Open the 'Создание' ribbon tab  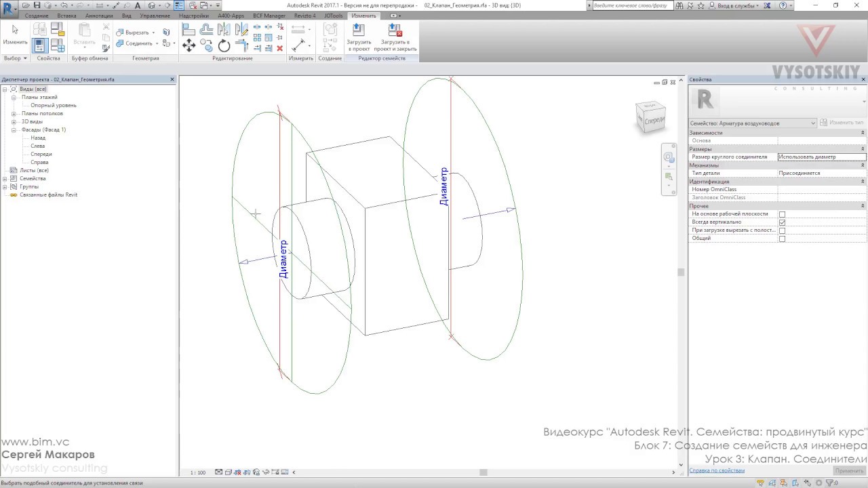pos(37,16)
